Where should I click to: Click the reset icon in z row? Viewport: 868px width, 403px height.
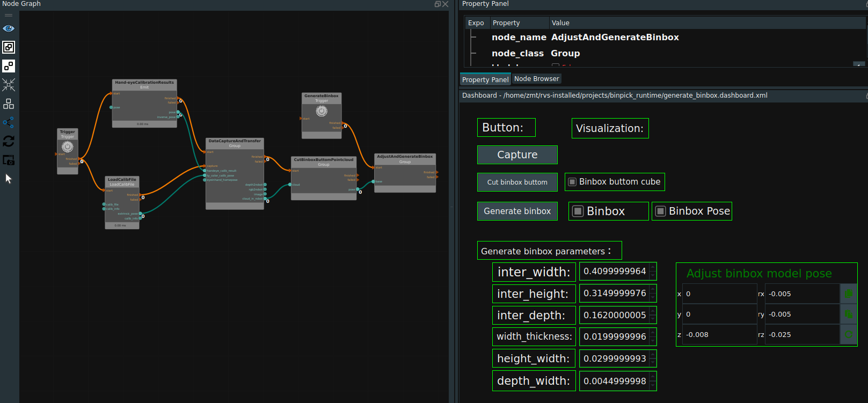point(848,334)
